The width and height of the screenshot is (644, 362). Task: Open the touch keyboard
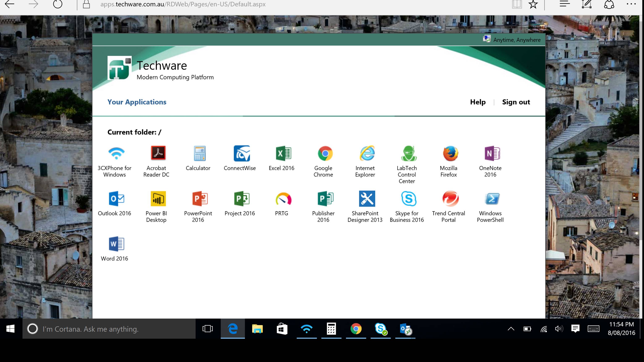593,329
